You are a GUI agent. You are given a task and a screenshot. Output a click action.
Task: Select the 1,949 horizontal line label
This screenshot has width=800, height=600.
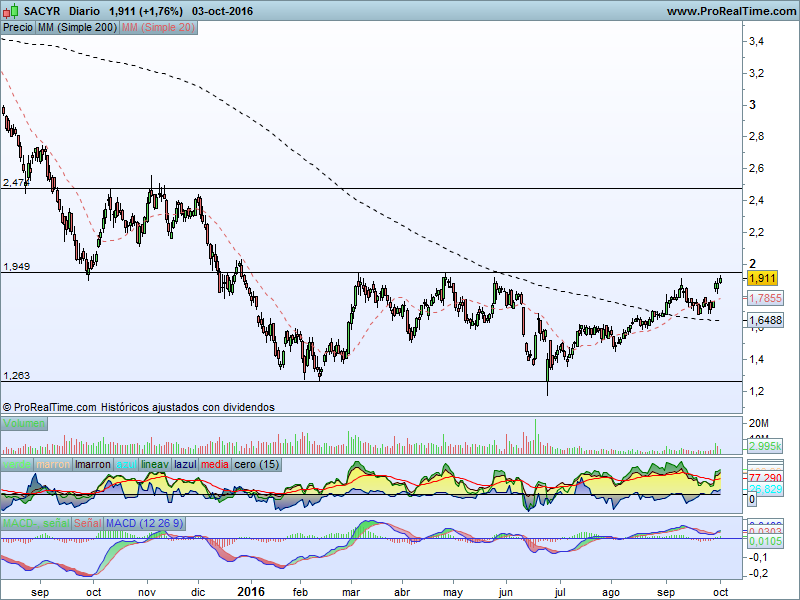16,267
